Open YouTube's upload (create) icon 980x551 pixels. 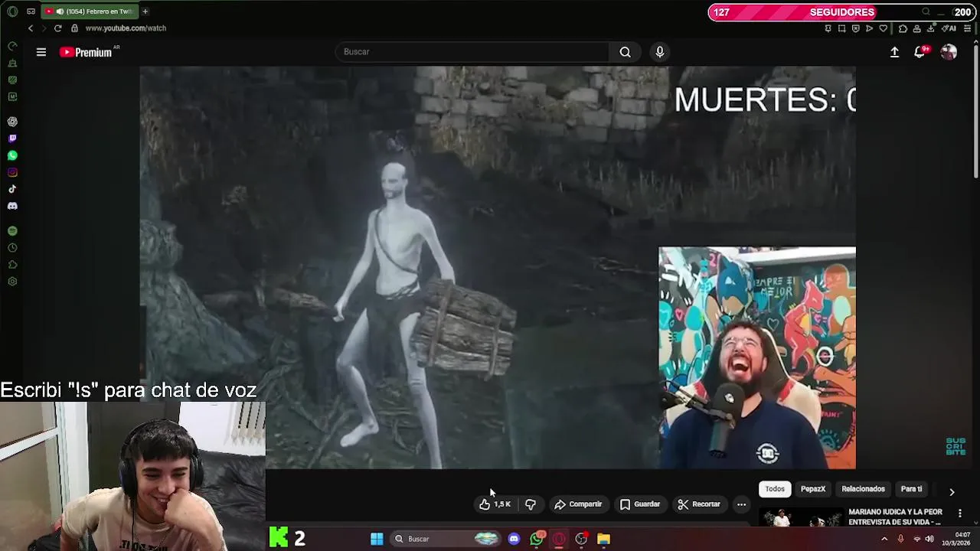[894, 52]
